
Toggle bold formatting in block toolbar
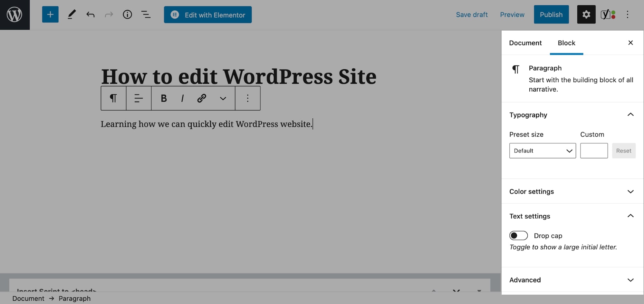164,98
